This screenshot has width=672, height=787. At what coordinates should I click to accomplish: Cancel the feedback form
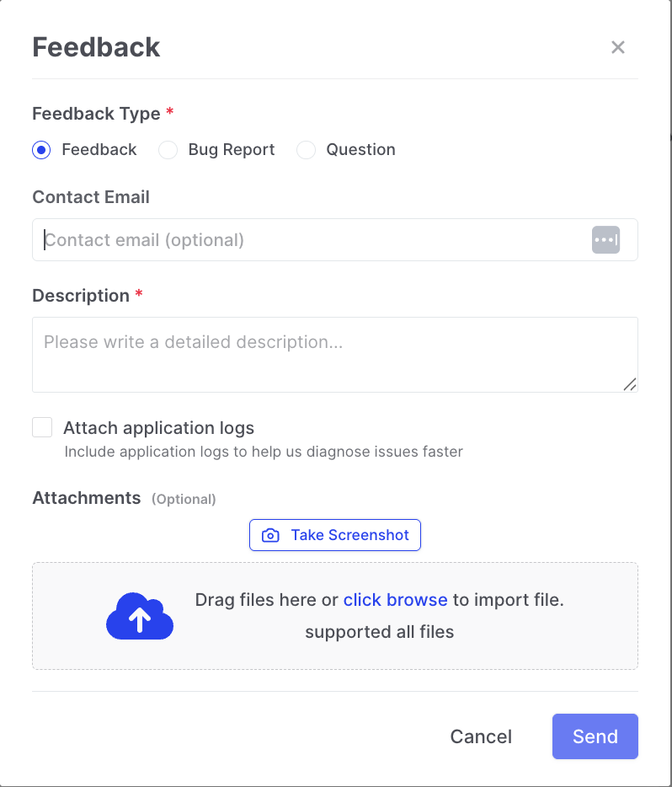pos(481,736)
